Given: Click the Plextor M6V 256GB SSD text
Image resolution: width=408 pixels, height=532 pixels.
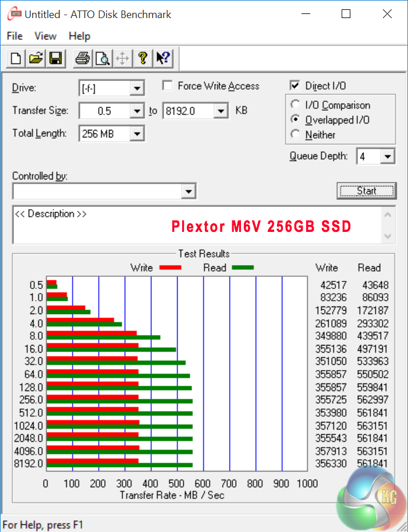Looking at the screenshot, I should (261, 226).
